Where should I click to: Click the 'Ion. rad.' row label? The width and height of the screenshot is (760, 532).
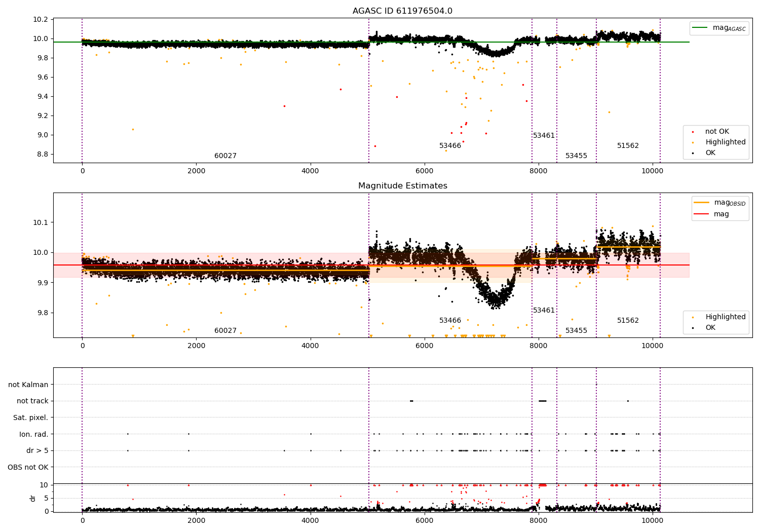tap(34, 434)
